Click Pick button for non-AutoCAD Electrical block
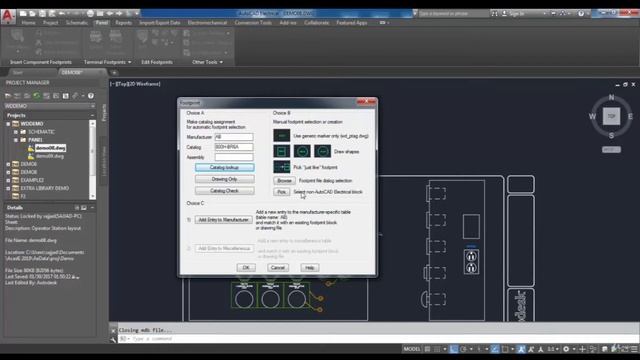The height and width of the screenshot is (360, 640). click(x=282, y=192)
